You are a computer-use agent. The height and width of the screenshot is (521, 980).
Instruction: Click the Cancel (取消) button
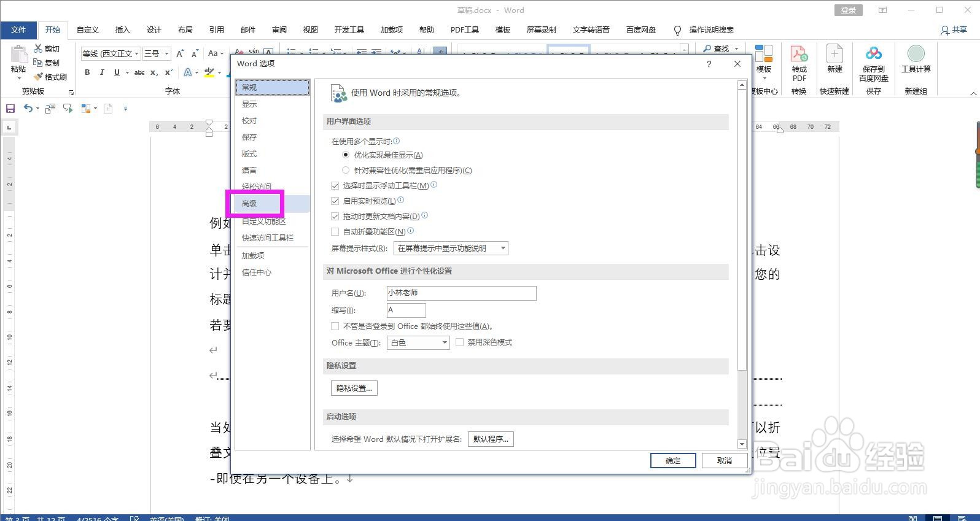click(725, 460)
